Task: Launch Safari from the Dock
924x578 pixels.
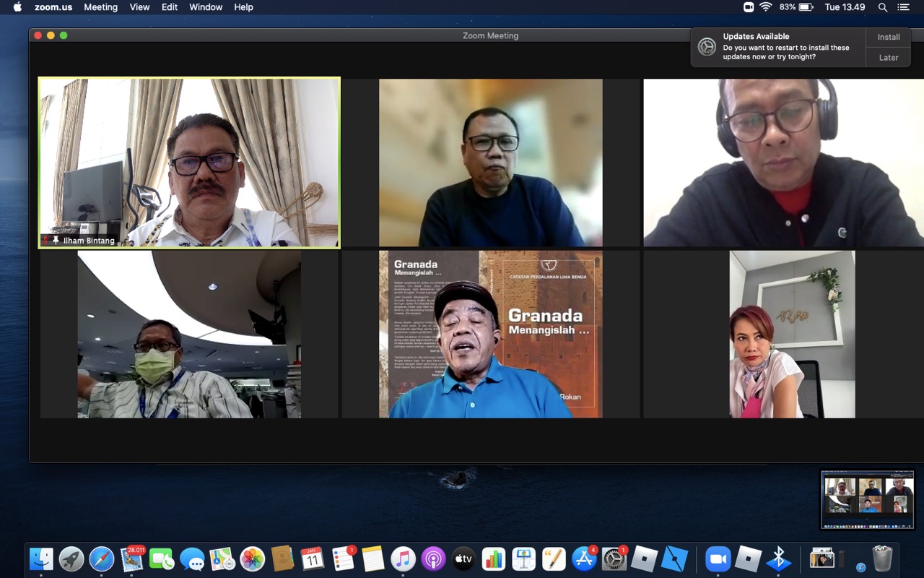Action: pyautogui.click(x=102, y=558)
